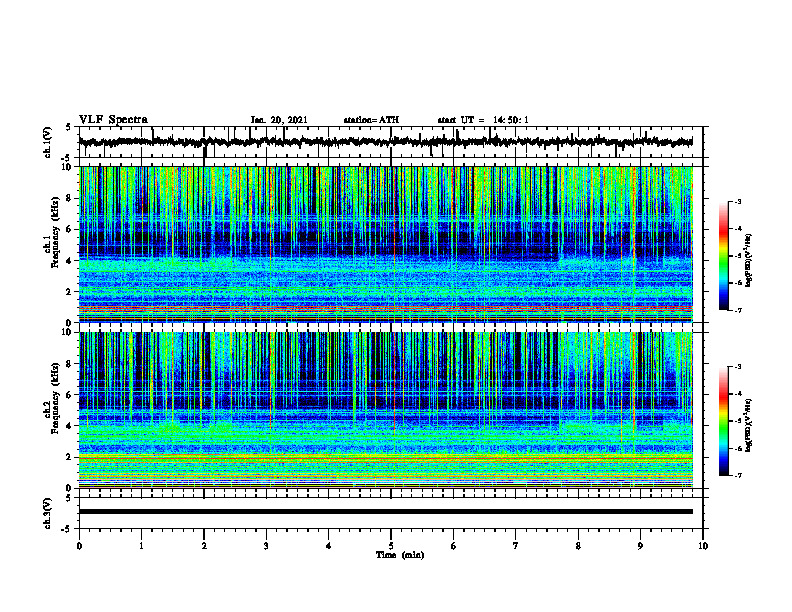This screenshot has height=612, width=792.
Task: Click the ch.1 voltage waveform trace
Action: (x=385, y=142)
